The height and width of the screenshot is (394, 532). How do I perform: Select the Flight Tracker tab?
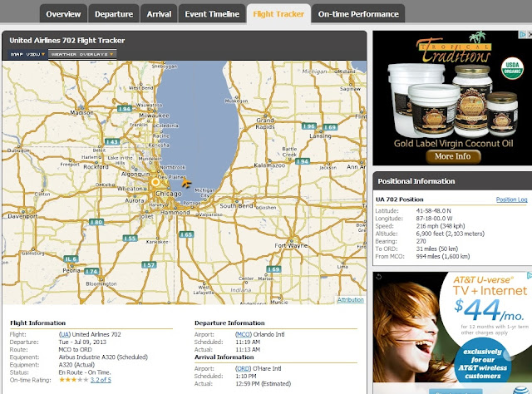tap(278, 14)
